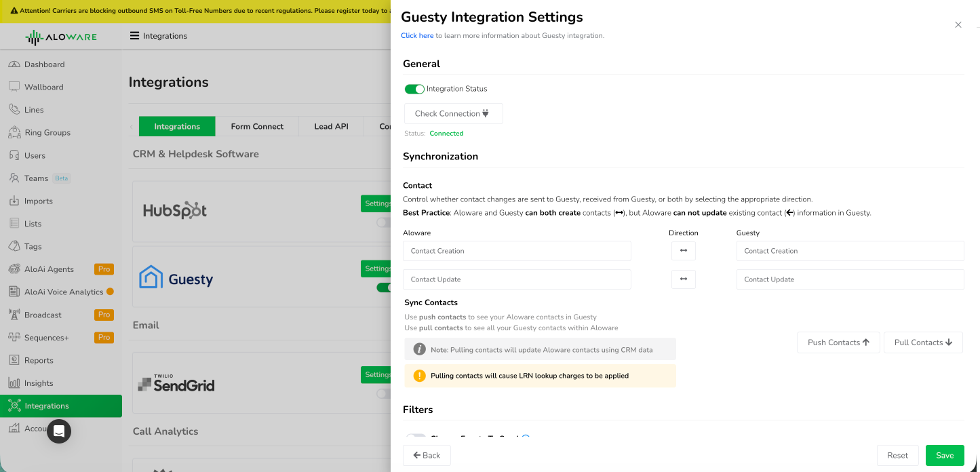Open the chat support bubble
Viewport: 980px width, 472px height.
59,431
